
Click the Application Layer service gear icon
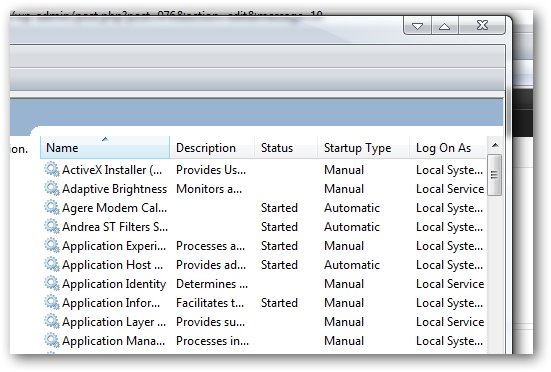(x=52, y=321)
